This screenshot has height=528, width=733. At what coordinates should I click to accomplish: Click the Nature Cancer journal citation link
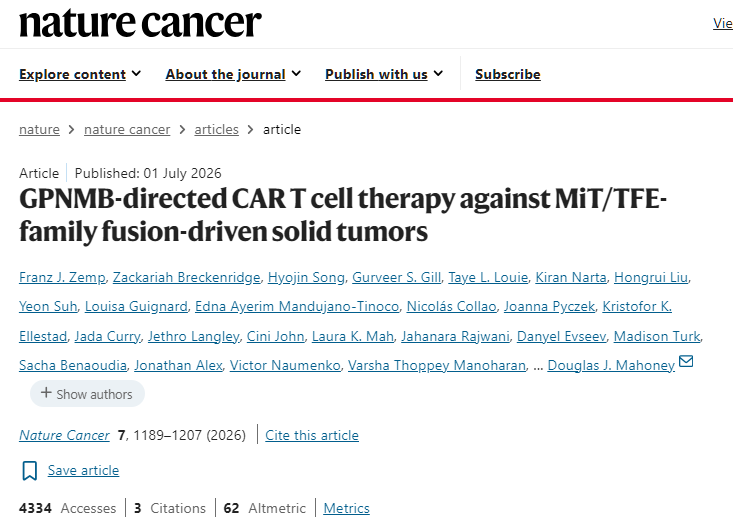[x=65, y=435]
